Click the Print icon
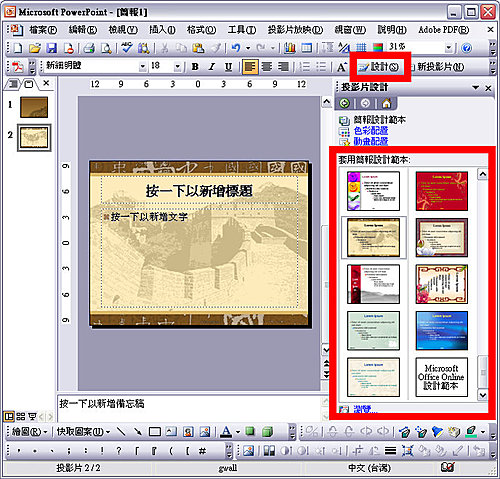The width and height of the screenshot is (500, 479). pyautogui.click(x=89, y=49)
